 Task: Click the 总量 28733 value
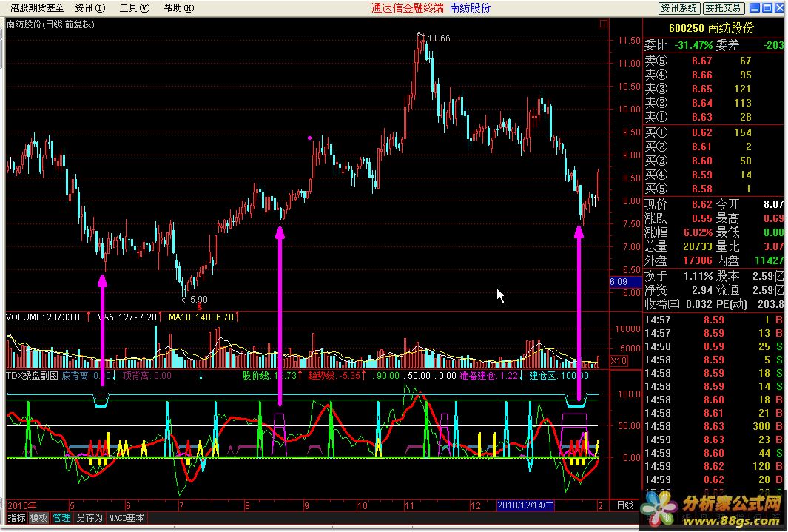pyautogui.click(x=698, y=246)
